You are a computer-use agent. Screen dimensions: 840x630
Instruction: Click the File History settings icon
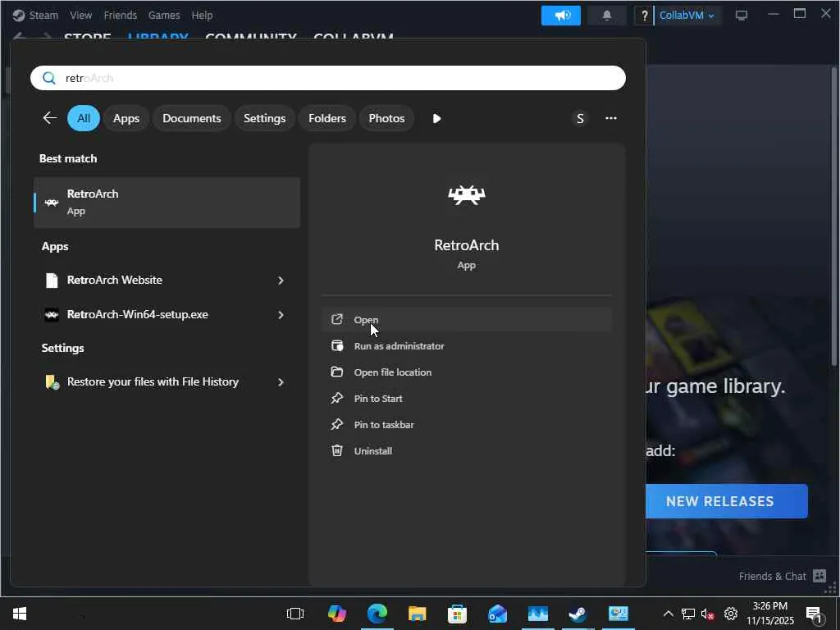tap(52, 382)
